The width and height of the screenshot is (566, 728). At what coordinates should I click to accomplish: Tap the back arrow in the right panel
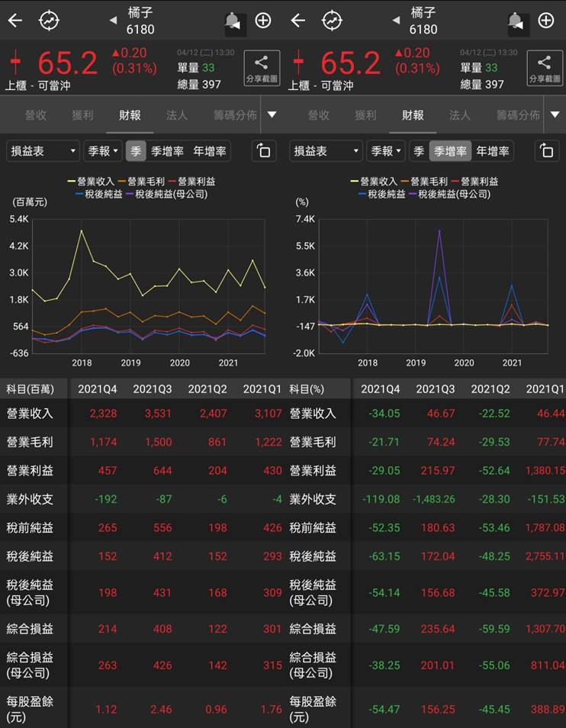(297, 21)
